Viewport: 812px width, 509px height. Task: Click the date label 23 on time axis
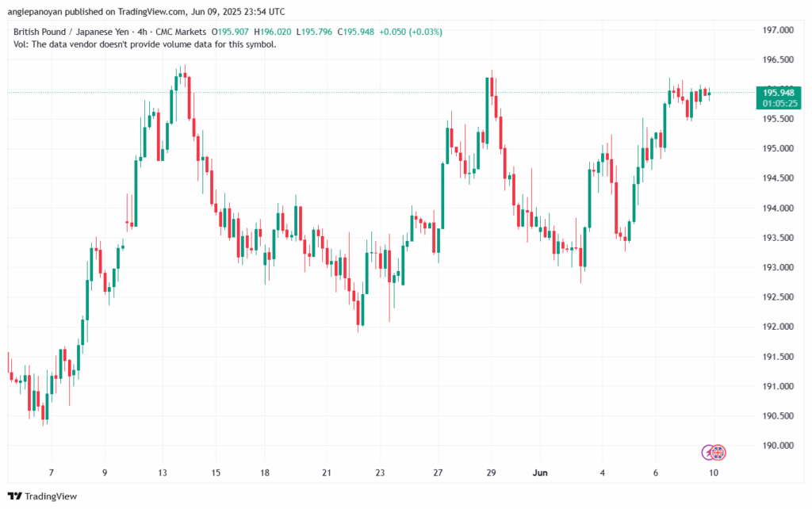[380, 473]
